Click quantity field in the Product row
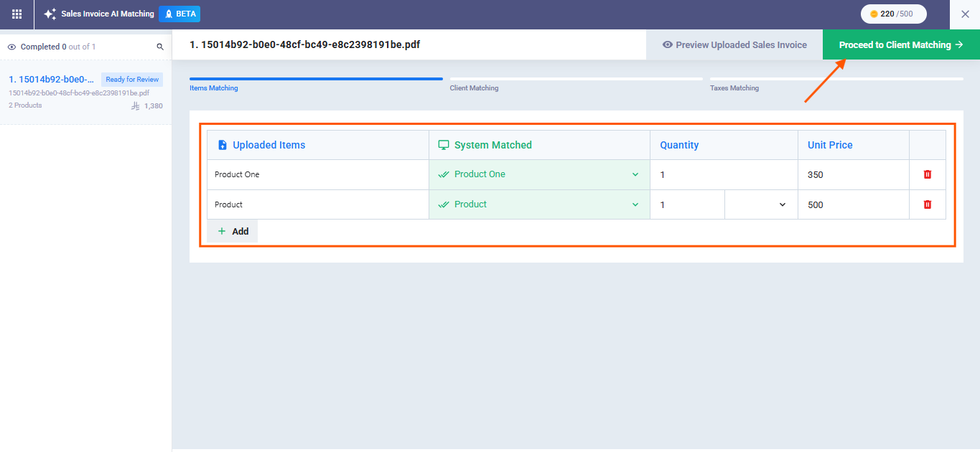 (687, 204)
